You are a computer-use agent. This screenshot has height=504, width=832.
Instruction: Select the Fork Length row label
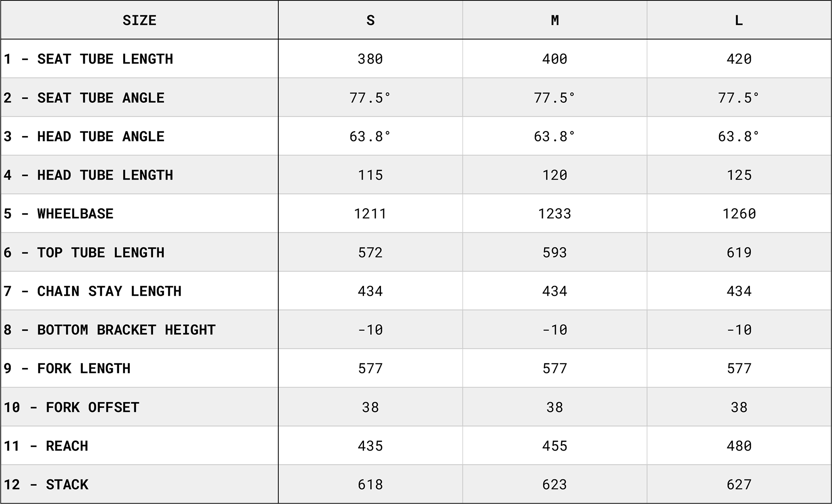(x=67, y=368)
